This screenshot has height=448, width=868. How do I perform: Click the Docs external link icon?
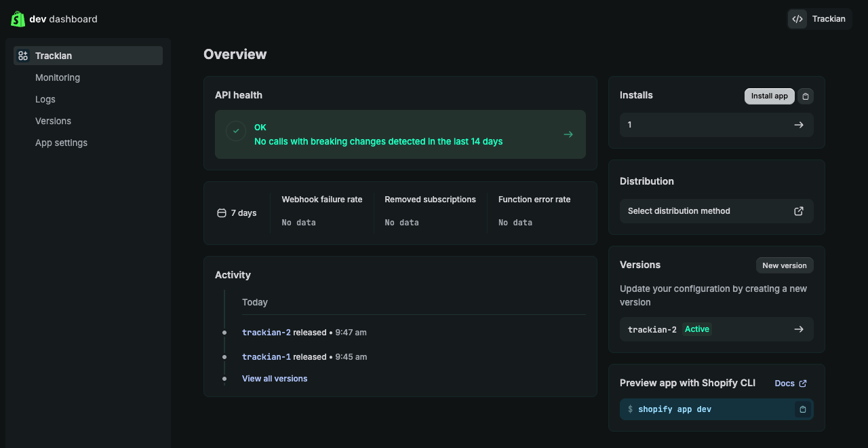[x=803, y=384]
